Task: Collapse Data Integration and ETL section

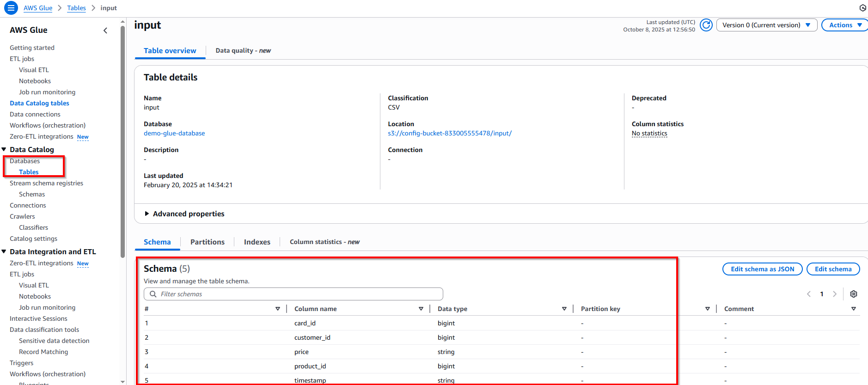Action: (4, 251)
